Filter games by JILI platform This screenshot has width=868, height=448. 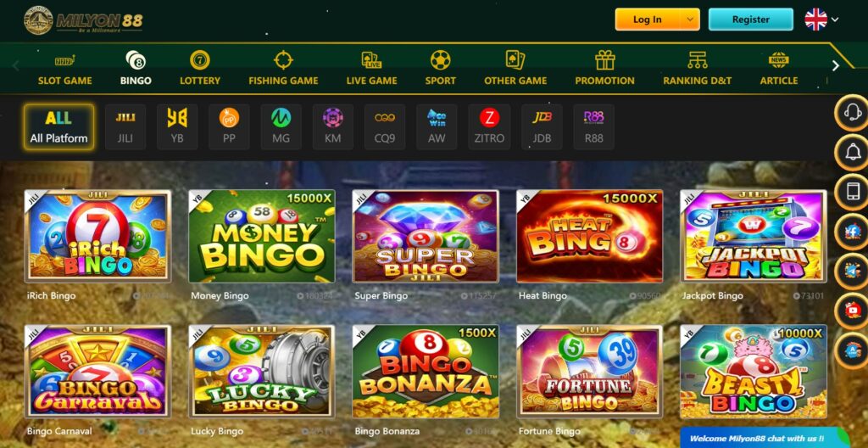point(125,127)
